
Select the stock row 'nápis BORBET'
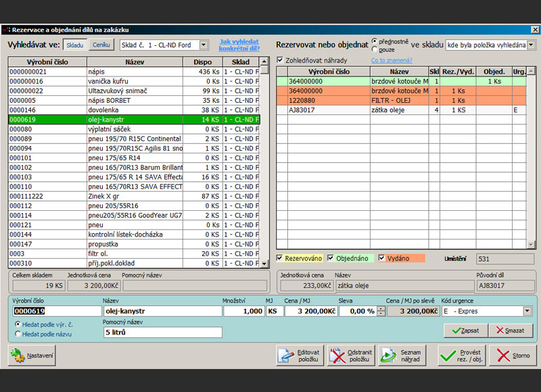pyautogui.click(x=134, y=100)
